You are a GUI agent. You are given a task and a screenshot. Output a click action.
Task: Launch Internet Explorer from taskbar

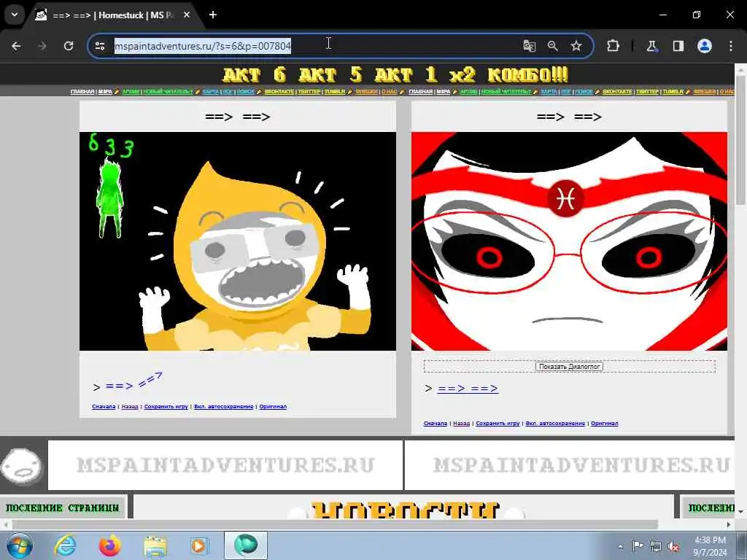[65, 545]
